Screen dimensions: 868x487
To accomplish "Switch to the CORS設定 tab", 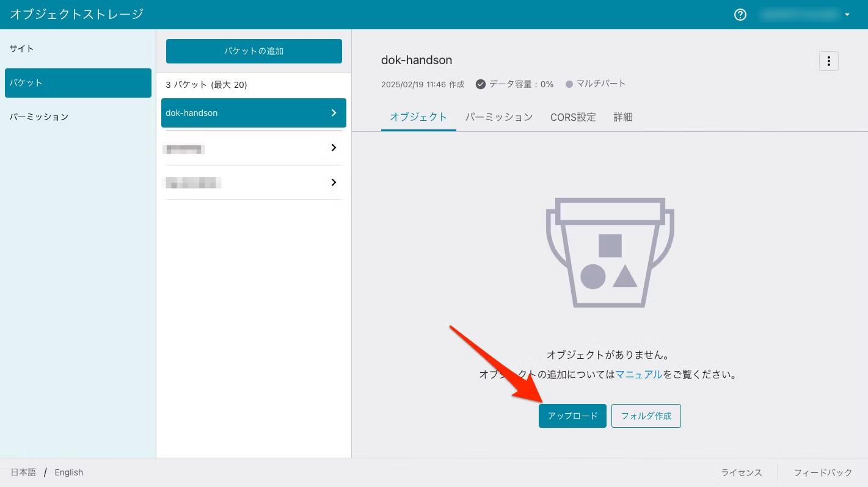I will click(x=572, y=117).
